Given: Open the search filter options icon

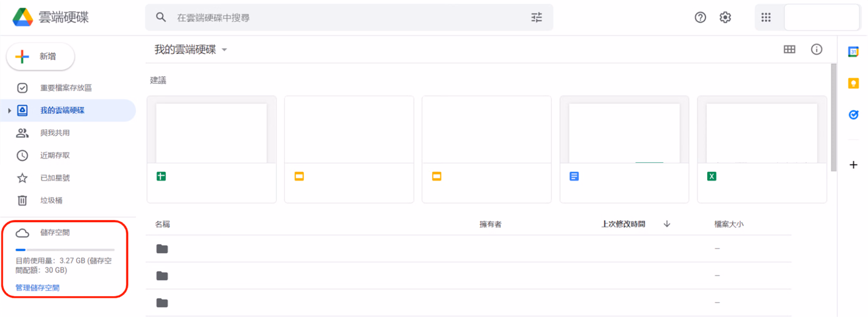Looking at the screenshot, I should click(537, 17).
